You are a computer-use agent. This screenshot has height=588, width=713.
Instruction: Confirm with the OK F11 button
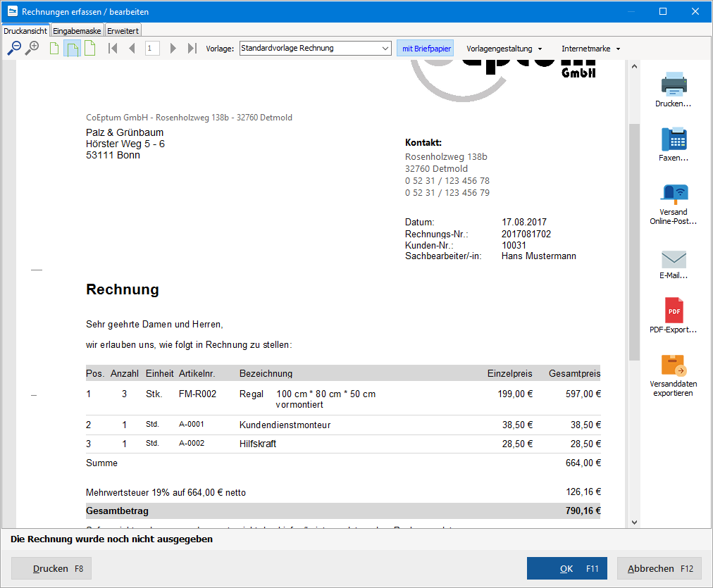coord(567,568)
